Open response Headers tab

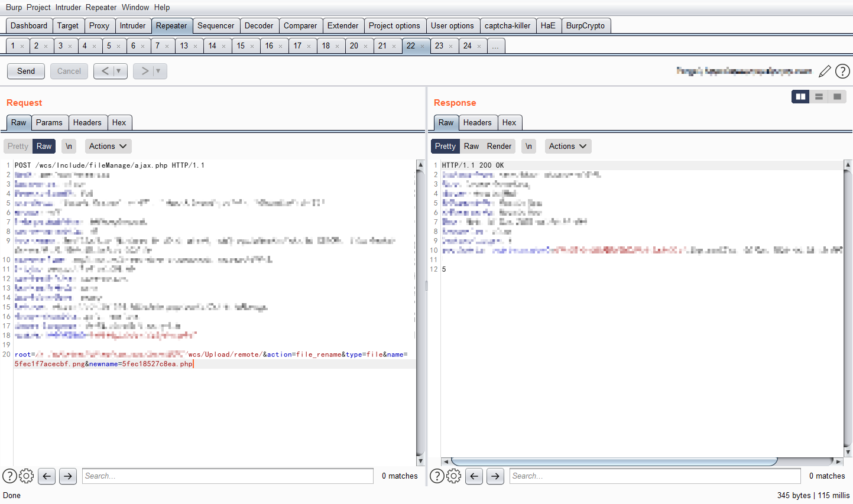478,122
